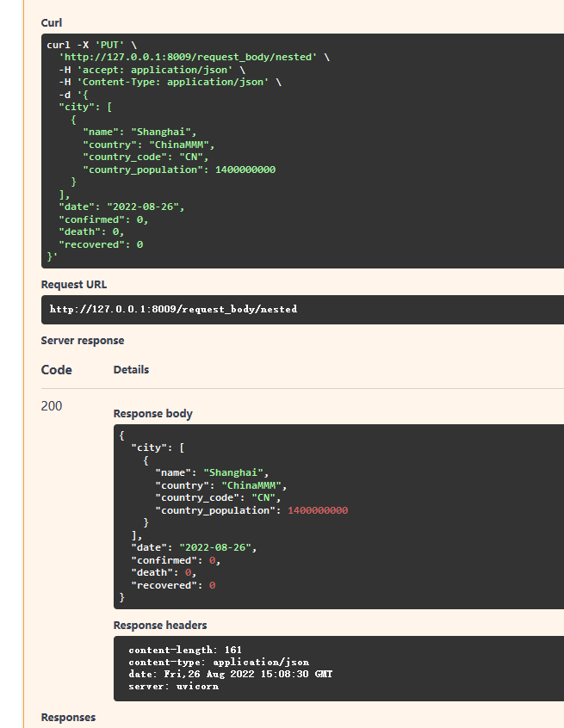Click "confirmed": 0 in the curl body
564x728 pixels.
(x=103, y=219)
